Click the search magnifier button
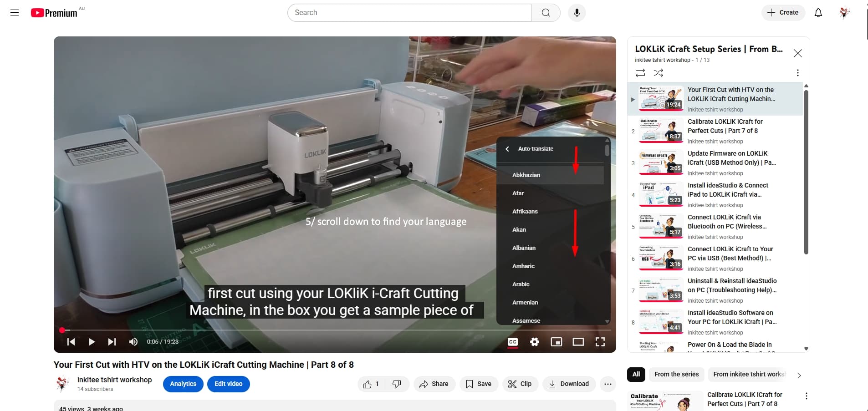Image resolution: width=868 pixels, height=411 pixels. pos(546,13)
